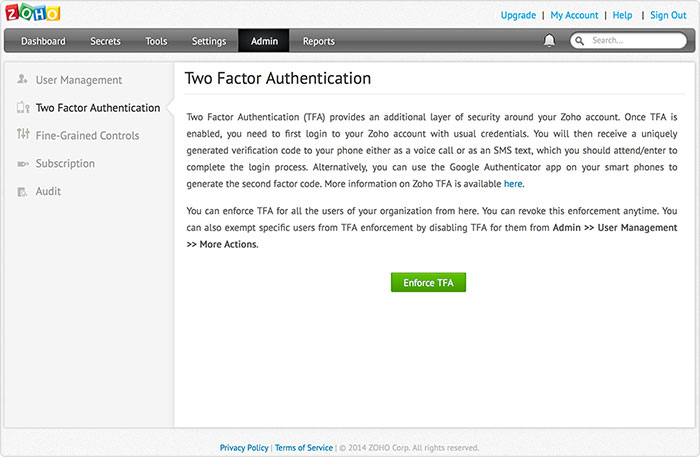Open the My Account link
Screen dimensions: 700x459
(574, 15)
